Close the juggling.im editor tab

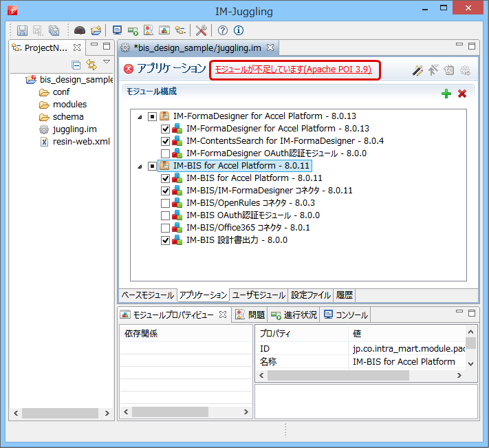pos(270,47)
